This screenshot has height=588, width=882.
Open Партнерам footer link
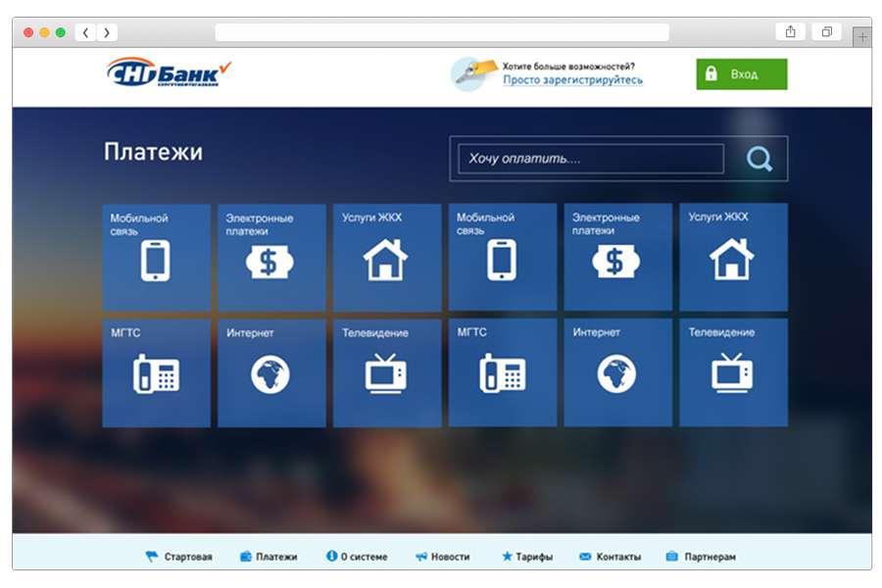[x=701, y=557]
